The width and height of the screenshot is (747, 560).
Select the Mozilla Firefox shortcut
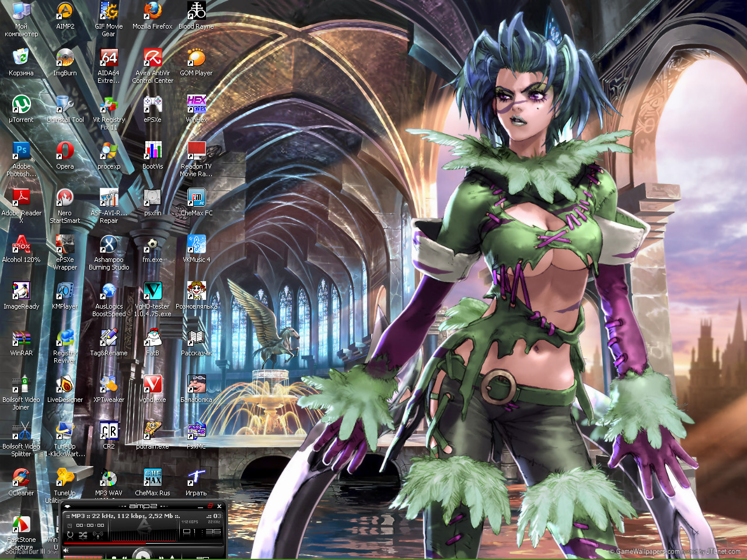(152, 11)
